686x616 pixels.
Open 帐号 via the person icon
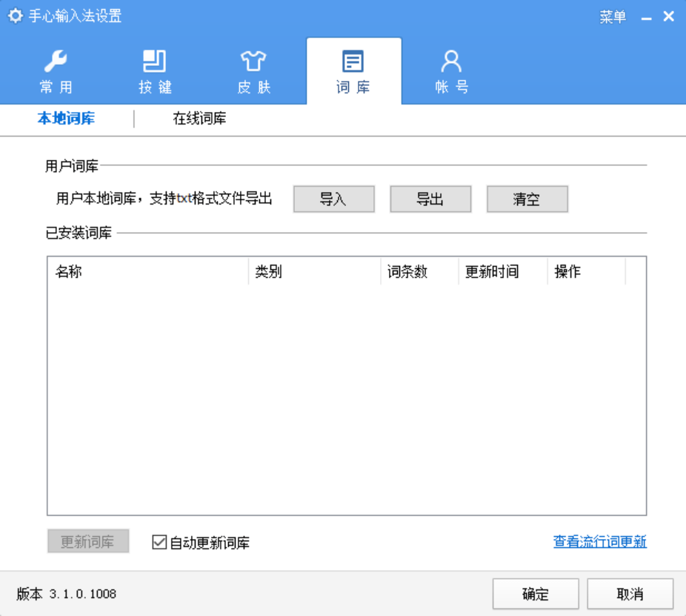coord(451,61)
